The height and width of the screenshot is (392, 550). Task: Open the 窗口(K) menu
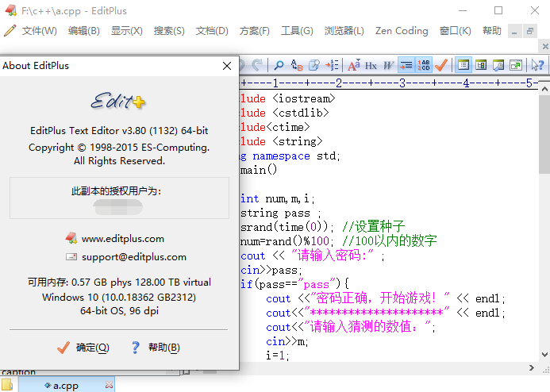456,31
